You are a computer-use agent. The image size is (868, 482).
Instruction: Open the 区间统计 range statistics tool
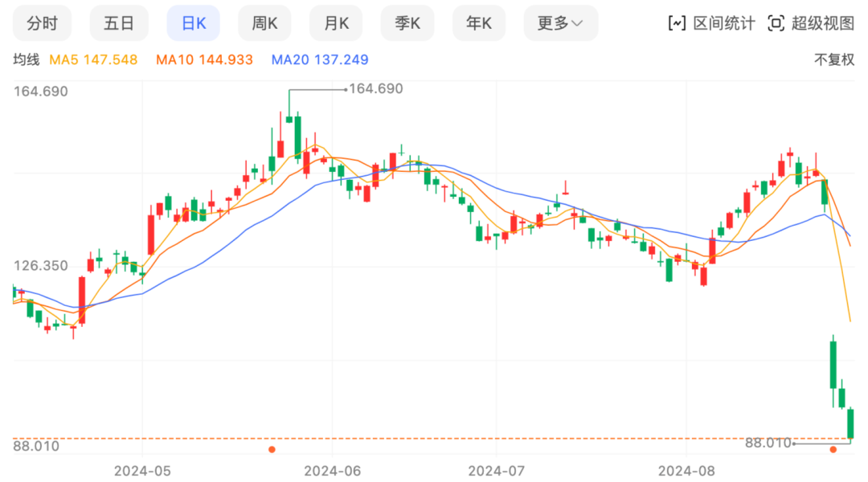click(711, 23)
